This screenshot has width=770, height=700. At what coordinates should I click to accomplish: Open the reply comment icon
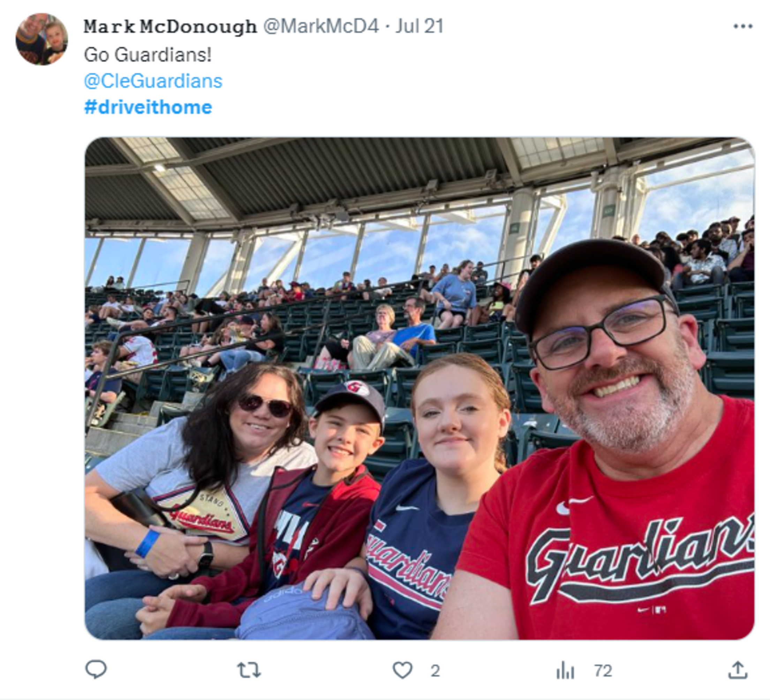point(96,669)
